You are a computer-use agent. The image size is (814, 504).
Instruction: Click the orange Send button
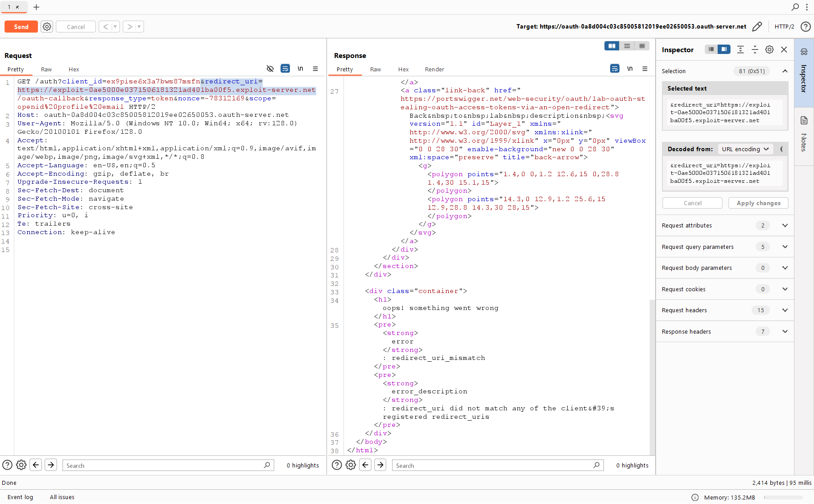pyautogui.click(x=21, y=27)
